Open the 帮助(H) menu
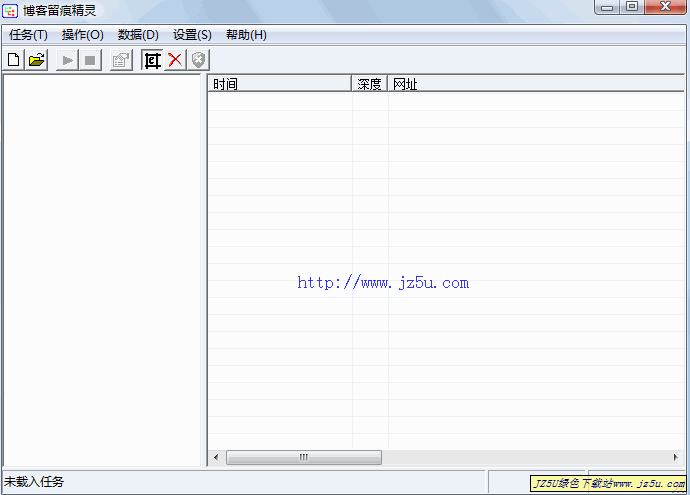690x495 pixels. point(246,35)
